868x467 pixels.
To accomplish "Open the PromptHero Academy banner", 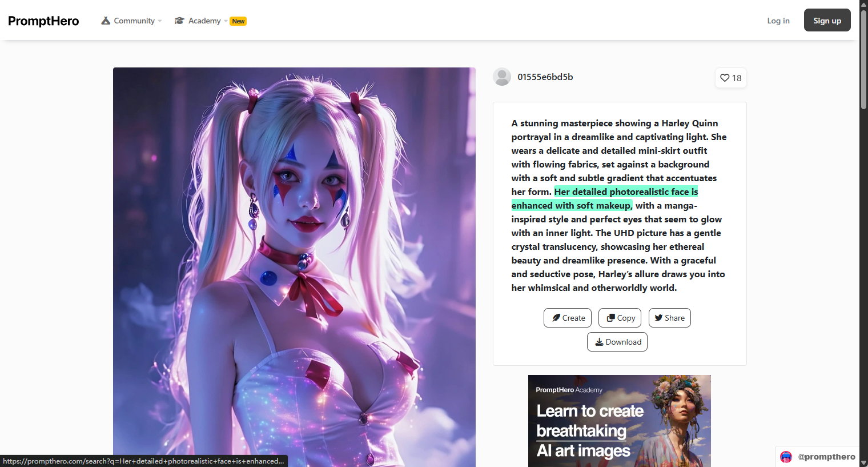I will [x=620, y=421].
